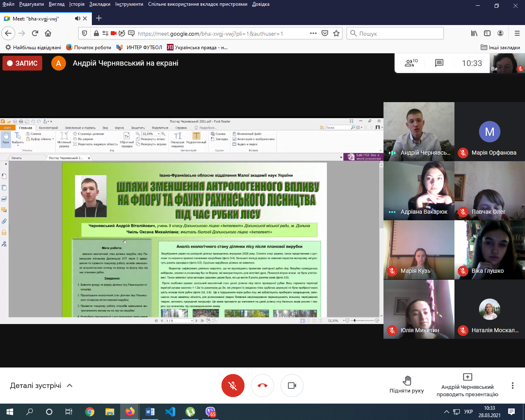Select Віка Глушко video tile

point(490,250)
